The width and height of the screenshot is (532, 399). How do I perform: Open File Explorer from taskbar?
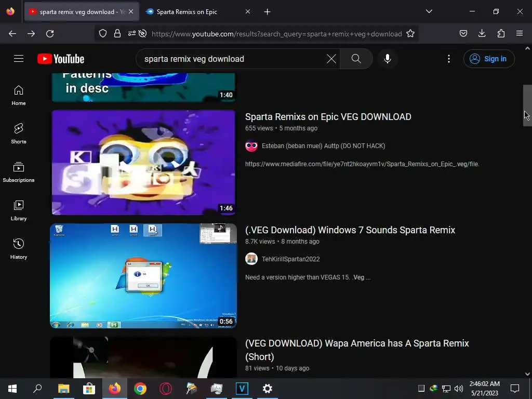63,389
